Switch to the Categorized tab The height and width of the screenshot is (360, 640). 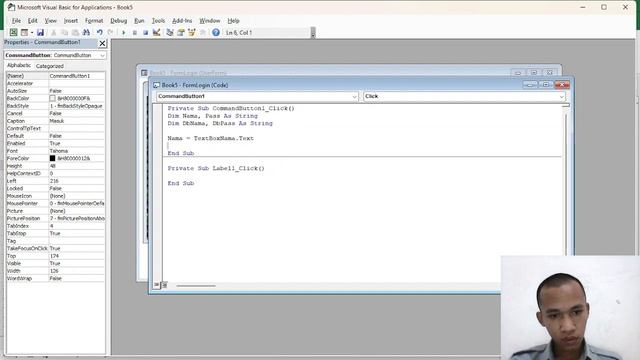[49, 66]
